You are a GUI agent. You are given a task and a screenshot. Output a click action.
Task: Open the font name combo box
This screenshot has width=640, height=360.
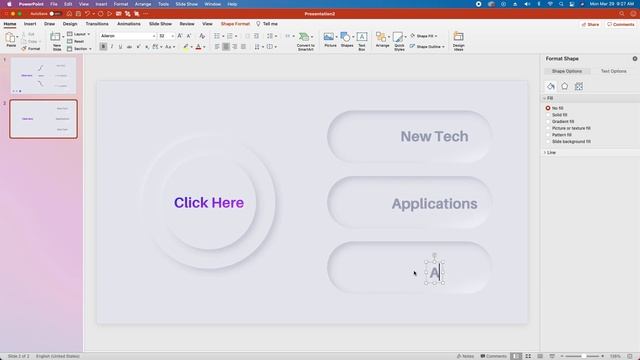pyautogui.click(x=128, y=36)
